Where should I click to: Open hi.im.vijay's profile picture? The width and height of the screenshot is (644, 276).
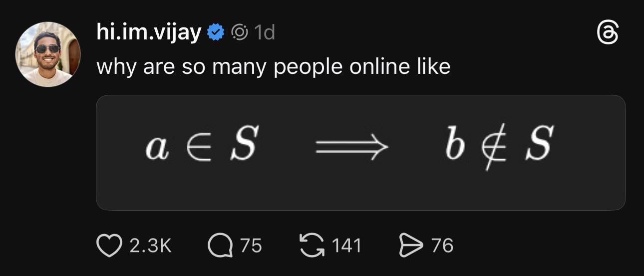pyautogui.click(x=48, y=54)
